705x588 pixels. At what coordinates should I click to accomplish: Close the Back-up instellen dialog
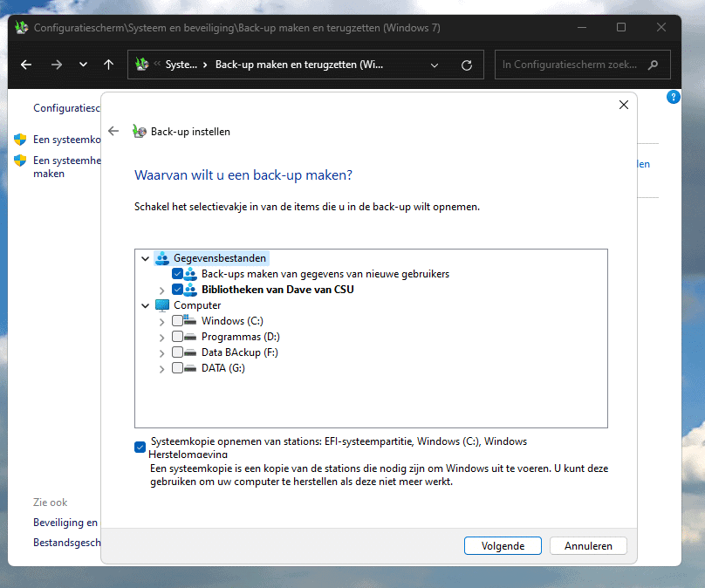[x=623, y=105]
